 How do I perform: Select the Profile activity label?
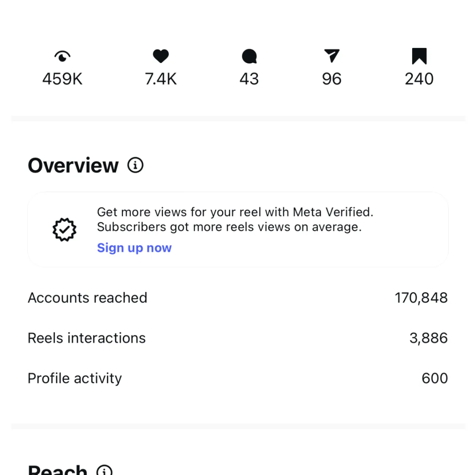tap(75, 378)
